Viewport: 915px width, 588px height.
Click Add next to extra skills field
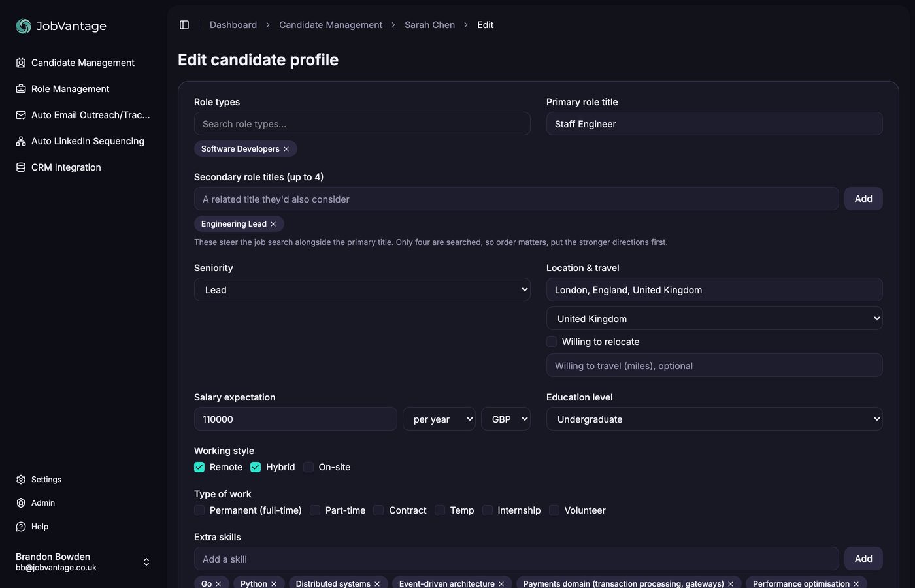coord(863,559)
